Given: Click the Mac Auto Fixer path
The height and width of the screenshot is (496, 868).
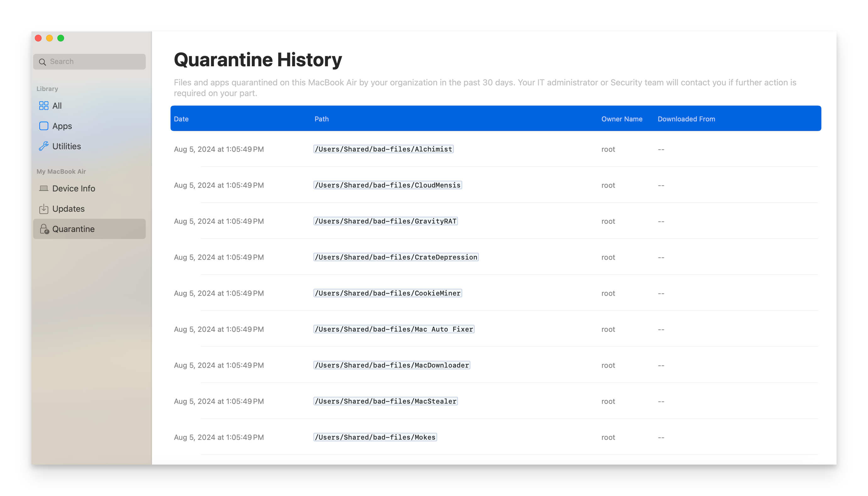Looking at the screenshot, I should tap(394, 329).
